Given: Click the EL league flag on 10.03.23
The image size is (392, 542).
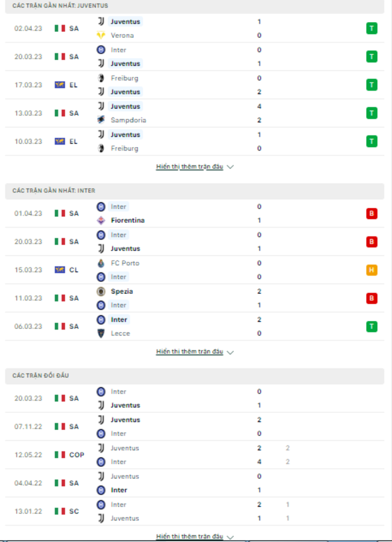Looking at the screenshot, I should (60, 141).
